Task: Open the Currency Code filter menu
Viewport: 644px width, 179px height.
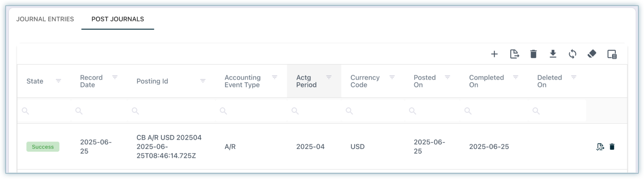Action: (x=392, y=78)
